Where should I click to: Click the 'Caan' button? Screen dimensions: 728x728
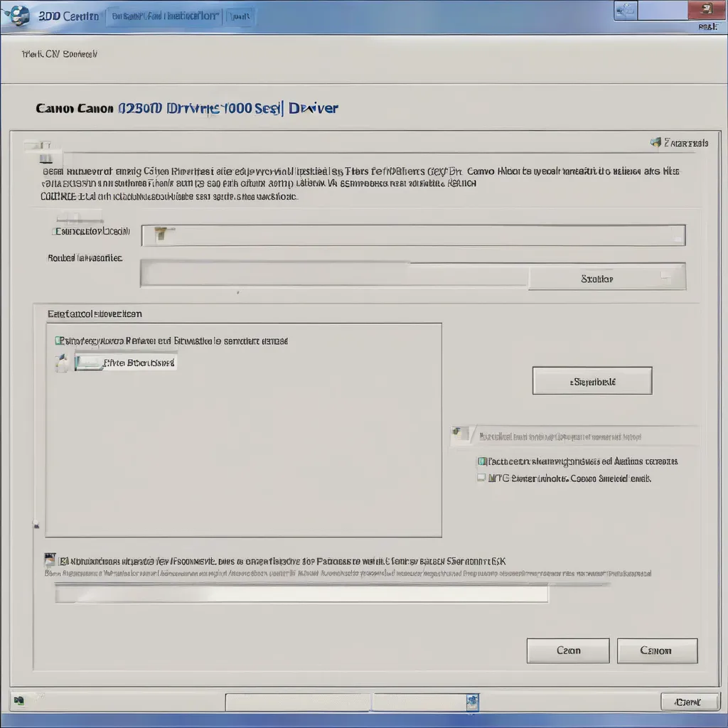pyautogui.click(x=568, y=651)
